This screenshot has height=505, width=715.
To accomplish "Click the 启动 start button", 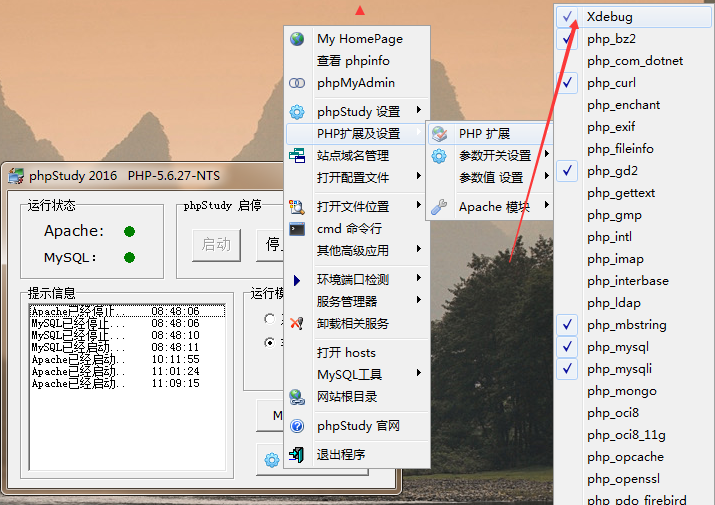I will [216, 245].
